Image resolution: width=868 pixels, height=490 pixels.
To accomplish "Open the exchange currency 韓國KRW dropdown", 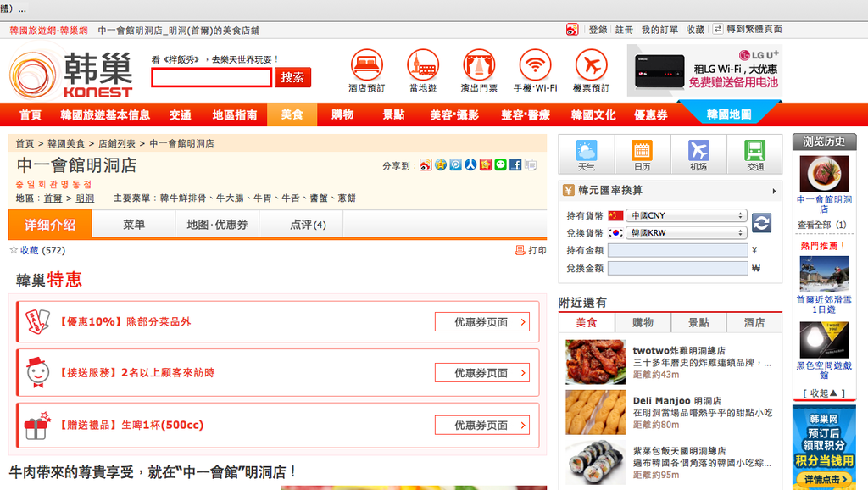I will (x=686, y=232).
